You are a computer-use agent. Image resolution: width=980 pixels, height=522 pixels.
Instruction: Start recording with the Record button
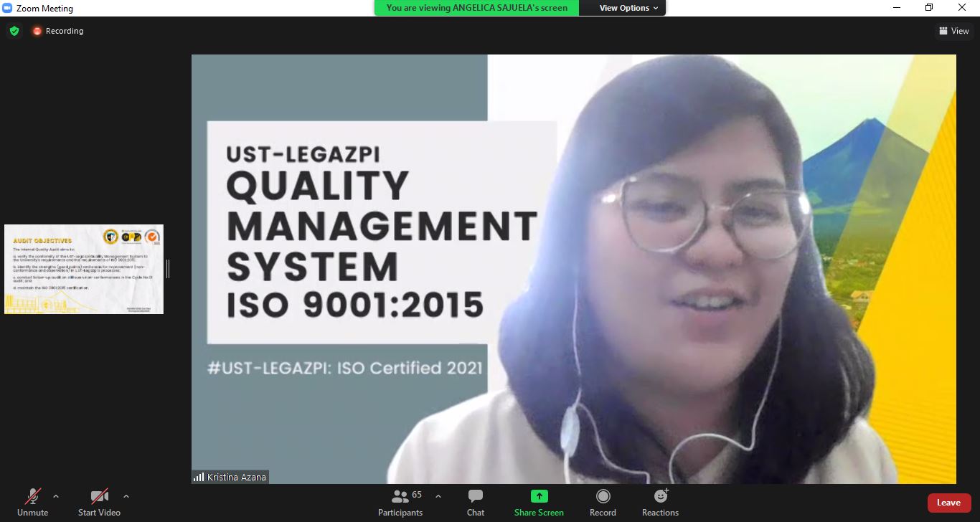[x=603, y=502]
